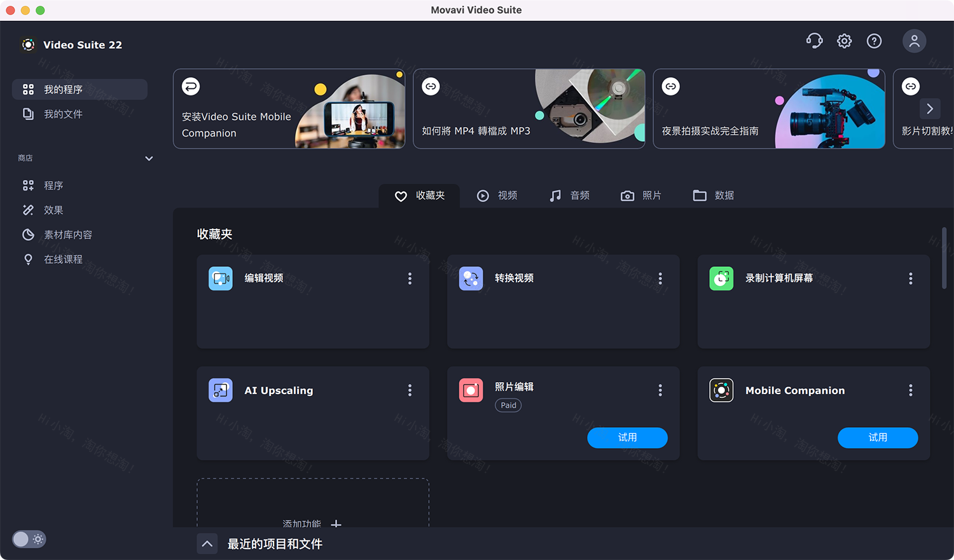Switch to the 照片 tab
The height and width of the screenshot is (560, 954).
tap(641, 196)
